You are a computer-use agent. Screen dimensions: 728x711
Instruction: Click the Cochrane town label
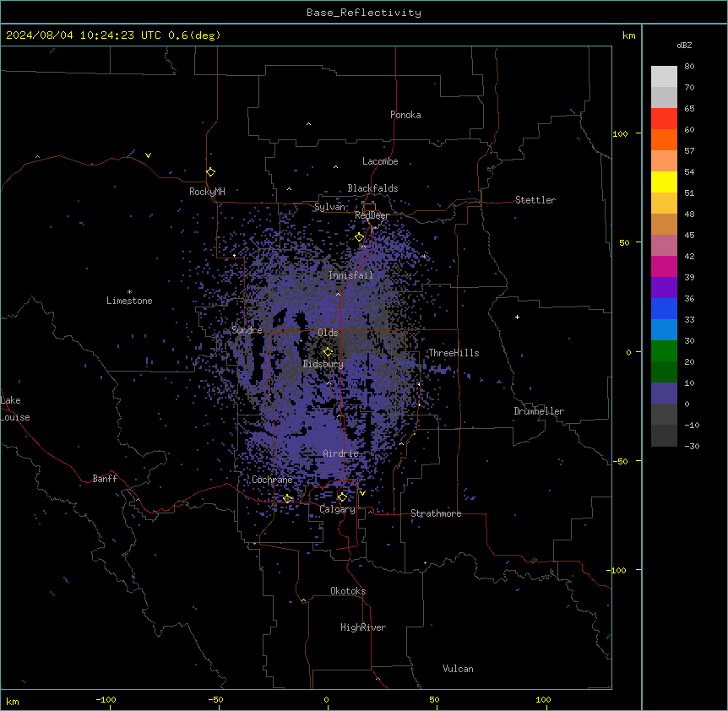pos(272,480)
